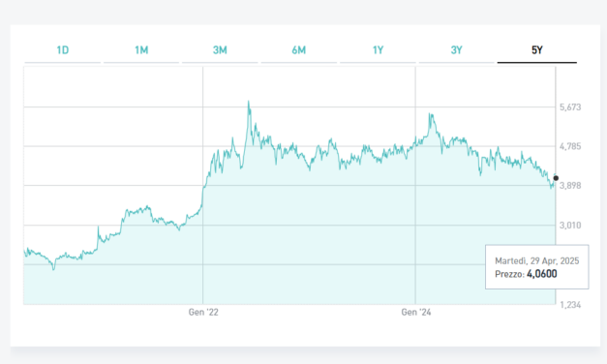The height and width of the screenshot is (364, 607).
Task: Show the 6M price history
Action: click(x=299, y=50)
